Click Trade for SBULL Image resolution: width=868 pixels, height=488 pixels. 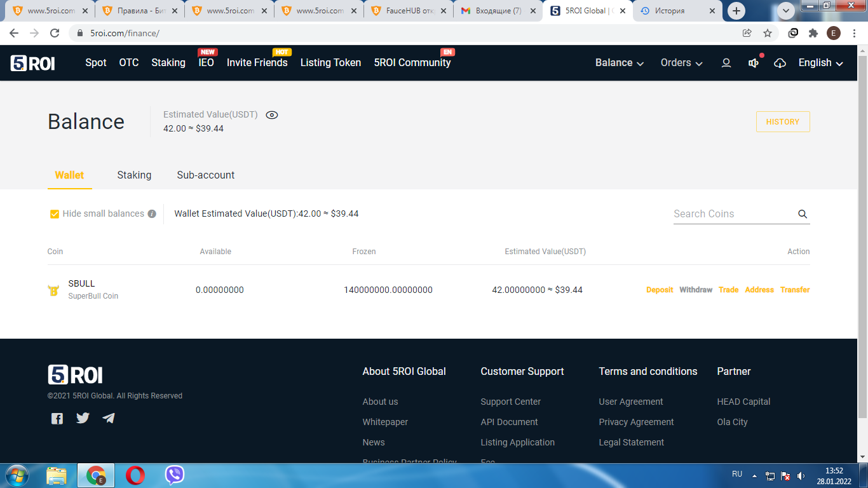point(728,290)
